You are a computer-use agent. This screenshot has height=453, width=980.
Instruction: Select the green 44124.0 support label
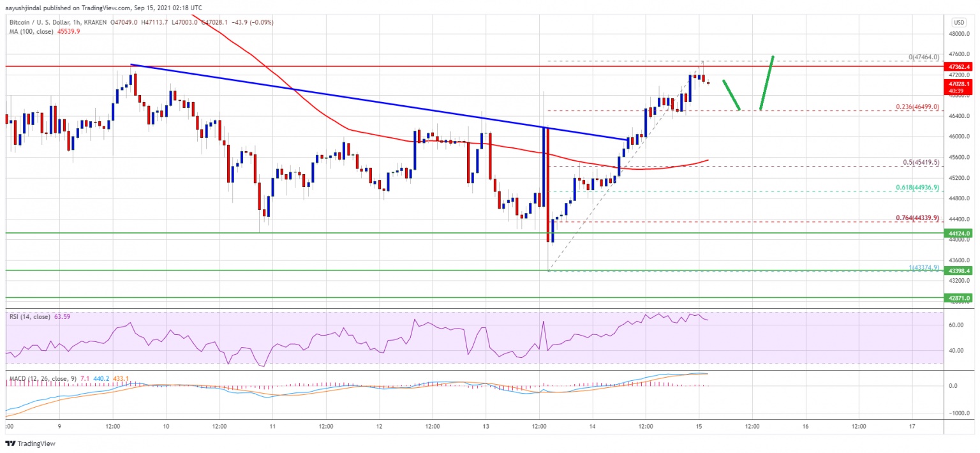point(959,234)
